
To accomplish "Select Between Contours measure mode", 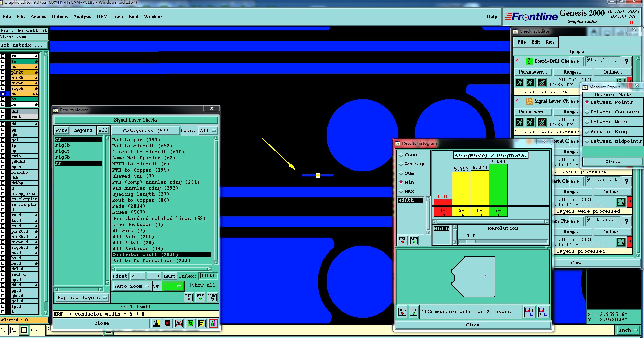I will point(613,112).
